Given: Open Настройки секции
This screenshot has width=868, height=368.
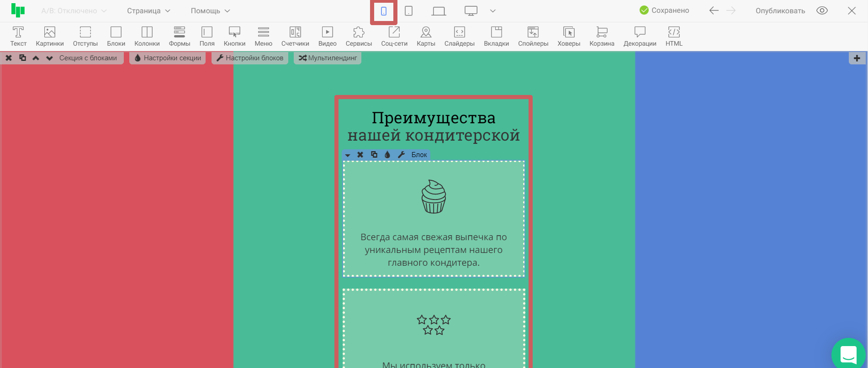Looking at the screenshot, I should 168,58.
